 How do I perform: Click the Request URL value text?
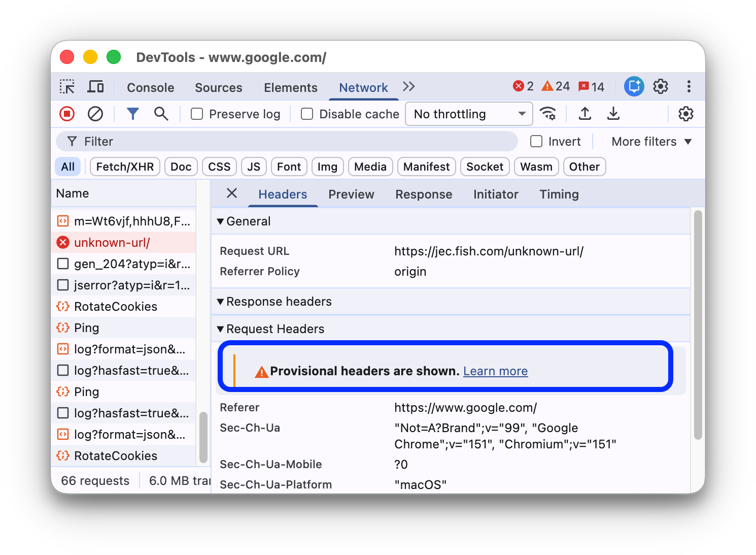coord(489,251)
